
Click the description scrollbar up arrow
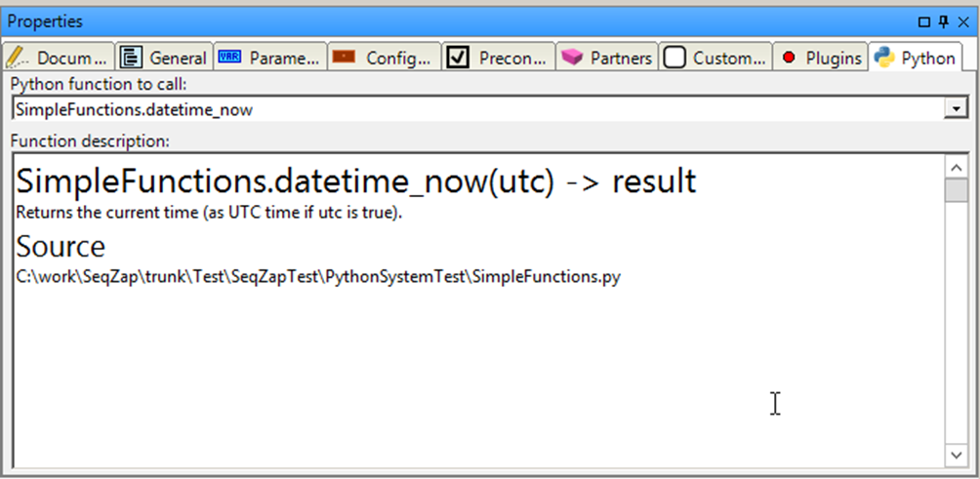[x=957, y=168]
